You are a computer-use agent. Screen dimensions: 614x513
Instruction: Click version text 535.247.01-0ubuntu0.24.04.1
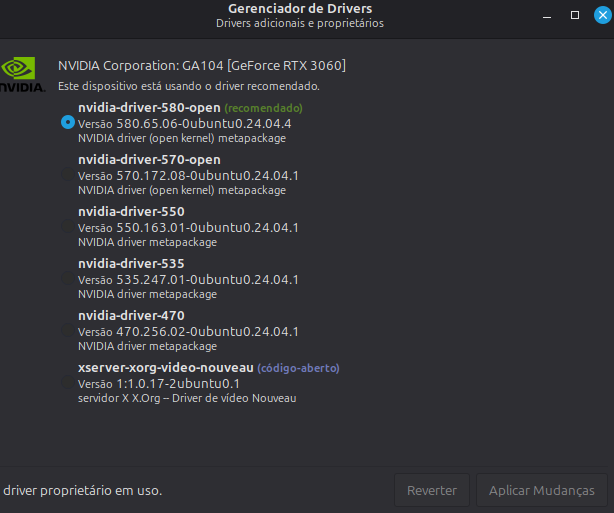(208, 280)
